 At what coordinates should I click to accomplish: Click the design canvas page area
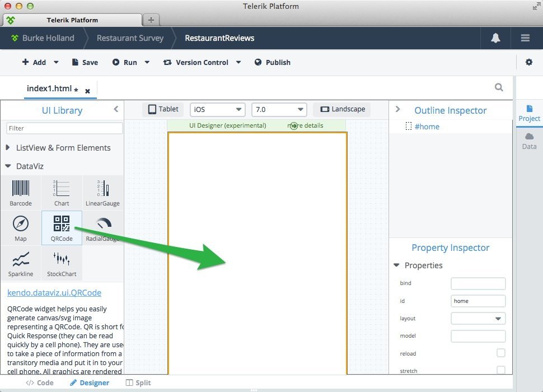[x=258, y=253]
